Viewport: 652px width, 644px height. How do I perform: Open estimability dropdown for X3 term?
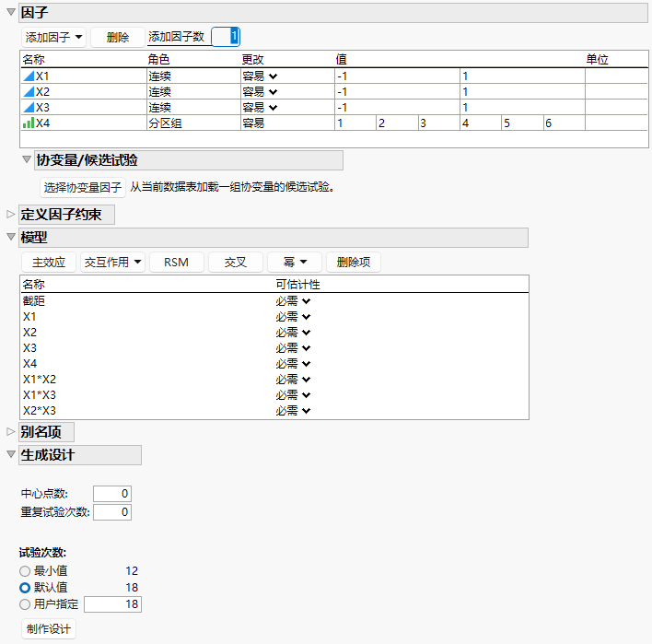coord(306,347)
